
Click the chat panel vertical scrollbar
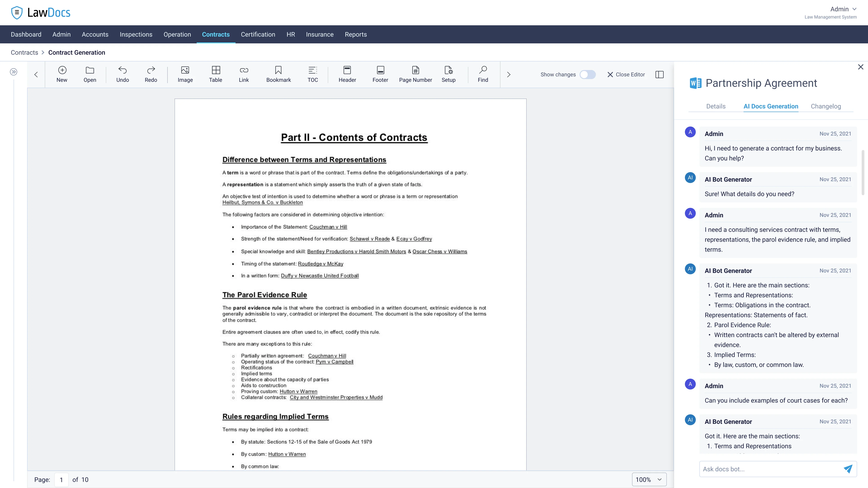[x=863, y=172]
